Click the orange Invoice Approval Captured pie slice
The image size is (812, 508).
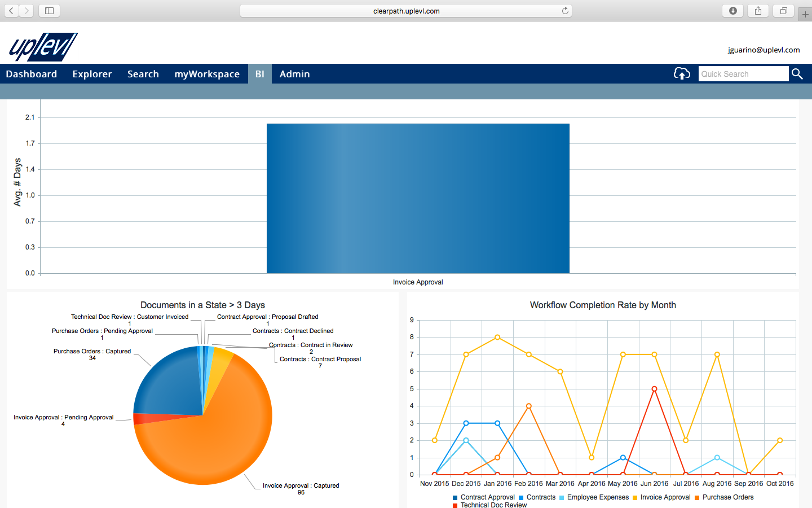pos(214,446)
